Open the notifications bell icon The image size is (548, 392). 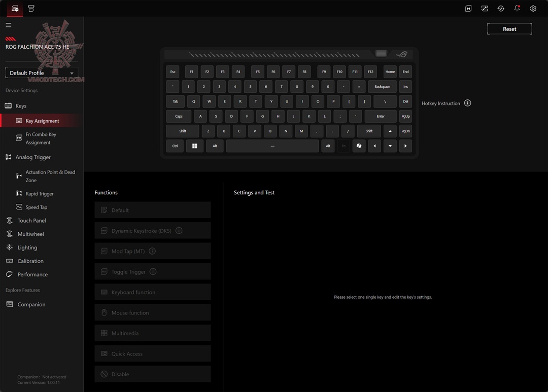517,9
